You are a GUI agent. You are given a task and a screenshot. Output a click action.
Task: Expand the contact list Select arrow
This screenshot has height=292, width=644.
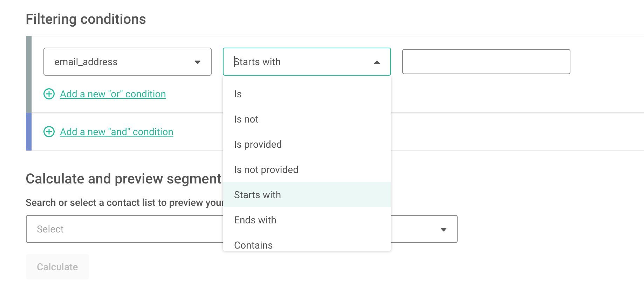[x=444, y=230]
